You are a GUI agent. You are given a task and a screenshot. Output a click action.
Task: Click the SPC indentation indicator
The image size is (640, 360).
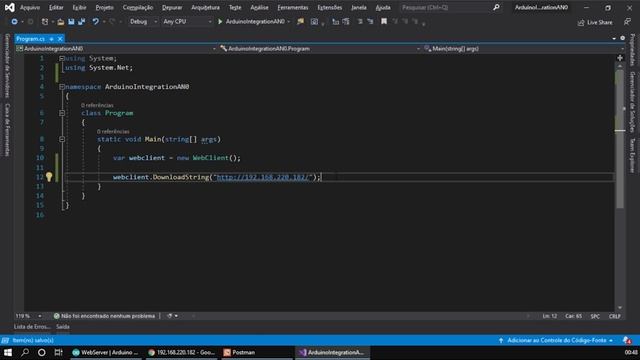click(x=595, y=316)
